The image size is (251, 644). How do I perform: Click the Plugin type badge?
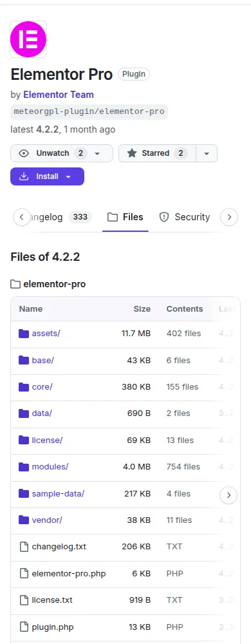click(134, 74)
